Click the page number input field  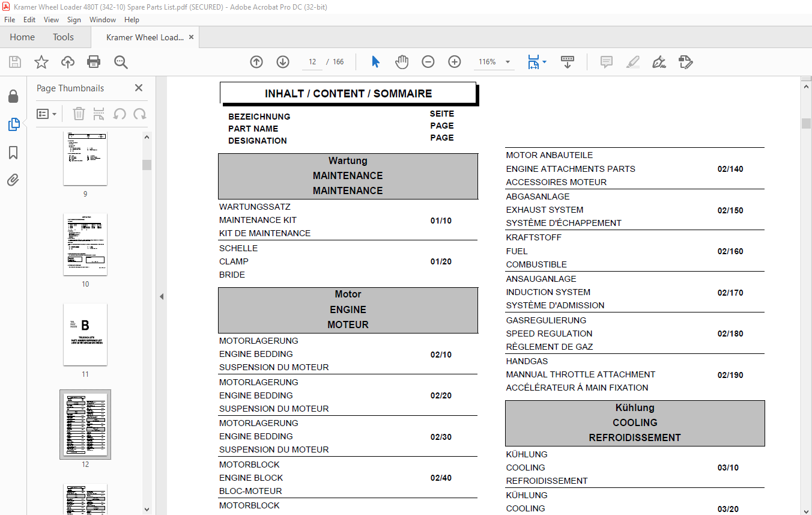click(x=312, y=62)
